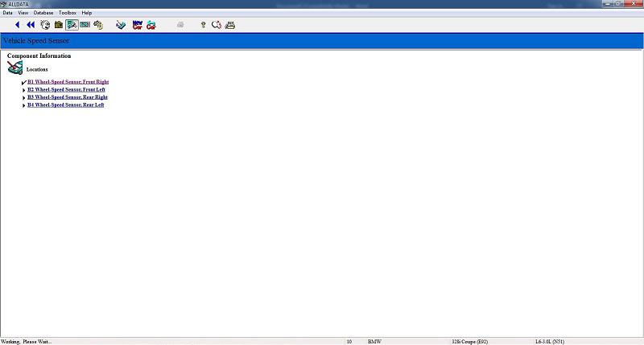Open the Toolbox menu

click(x=68, y=13)
